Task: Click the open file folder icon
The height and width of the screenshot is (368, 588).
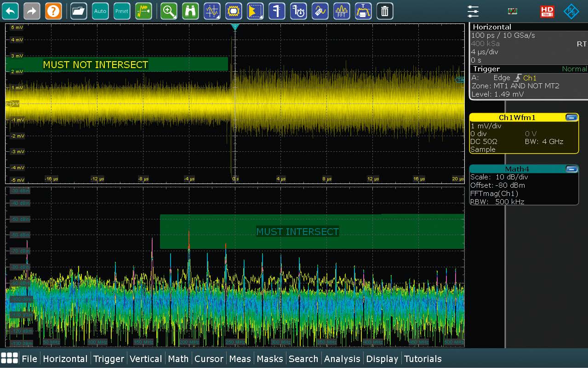Action: pos(79,11)
